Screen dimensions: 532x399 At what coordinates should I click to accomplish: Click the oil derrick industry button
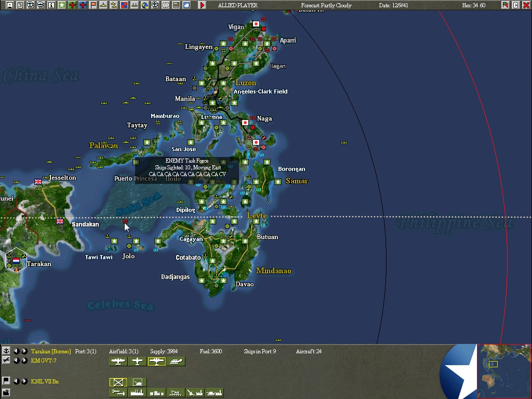coord(176,393)
